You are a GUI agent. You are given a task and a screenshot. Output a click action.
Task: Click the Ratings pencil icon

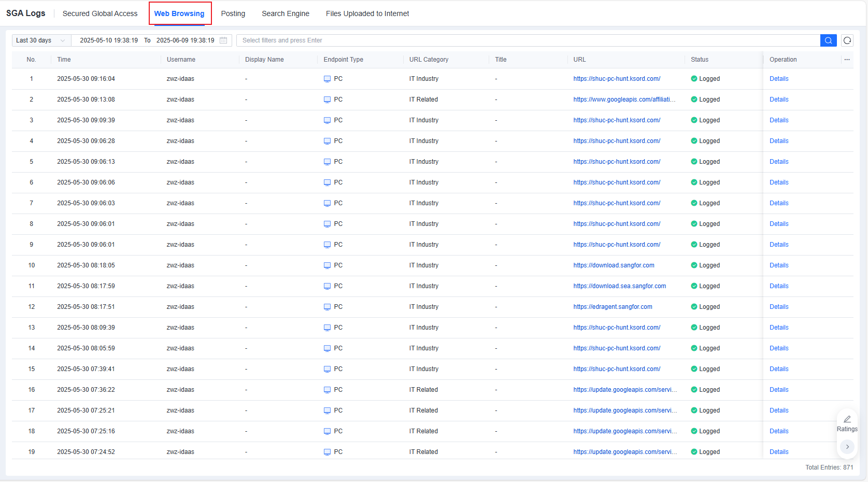point(847,419)
